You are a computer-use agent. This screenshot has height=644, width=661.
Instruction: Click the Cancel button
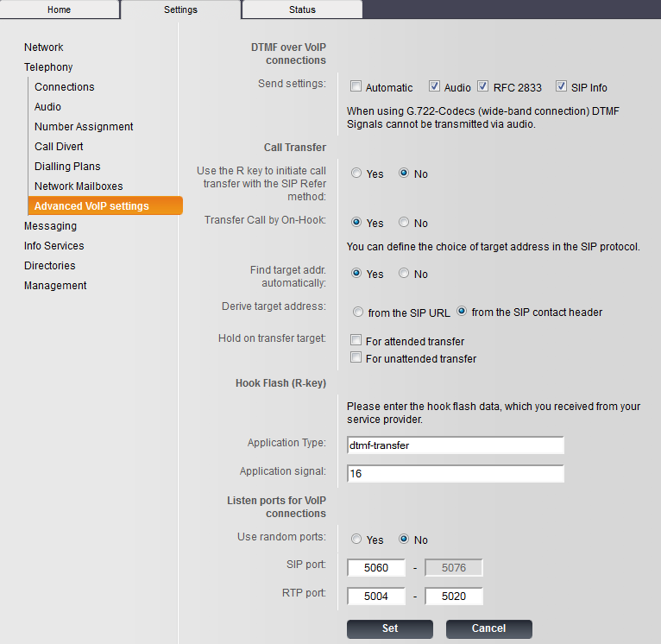pyautogui.click(x=489, y=628)
